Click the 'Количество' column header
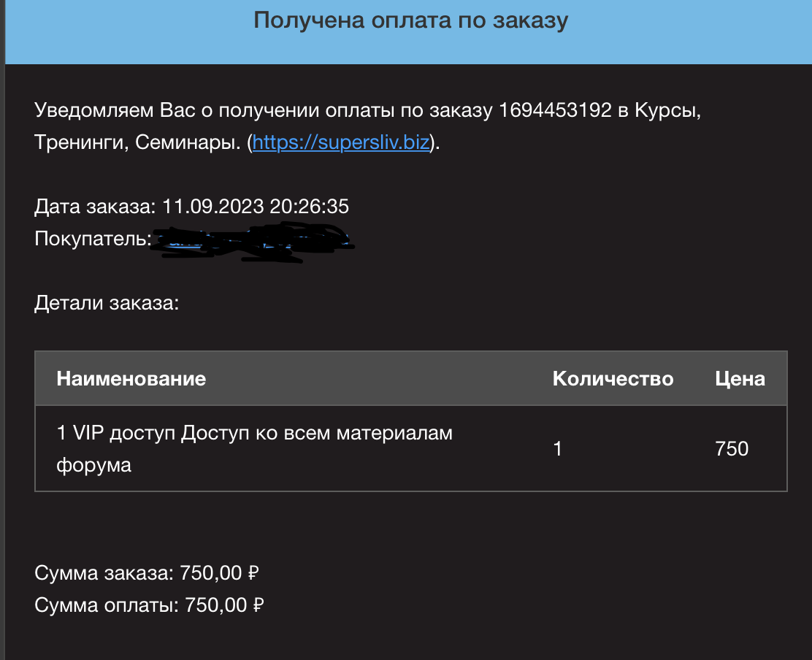Viewport: 812px width, 660px height. pyautogui.click(x=613, y=378)
